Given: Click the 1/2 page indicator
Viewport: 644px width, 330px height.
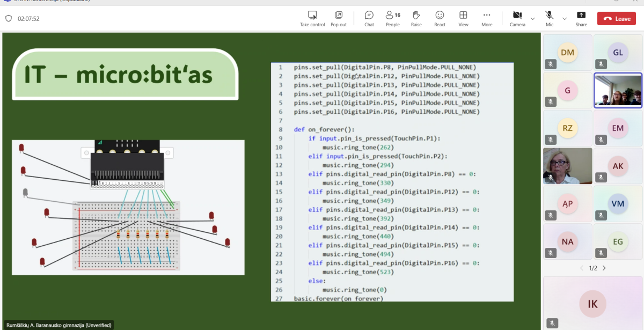Looking at the screenshot, I should pyautogui.click(x=592, y=268).
